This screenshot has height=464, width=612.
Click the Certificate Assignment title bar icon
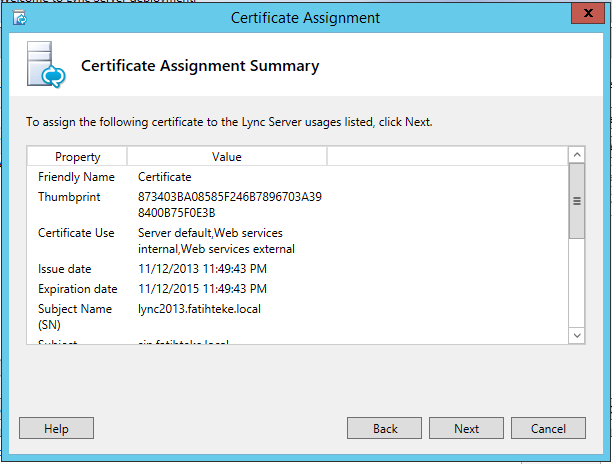coord(20,18)
